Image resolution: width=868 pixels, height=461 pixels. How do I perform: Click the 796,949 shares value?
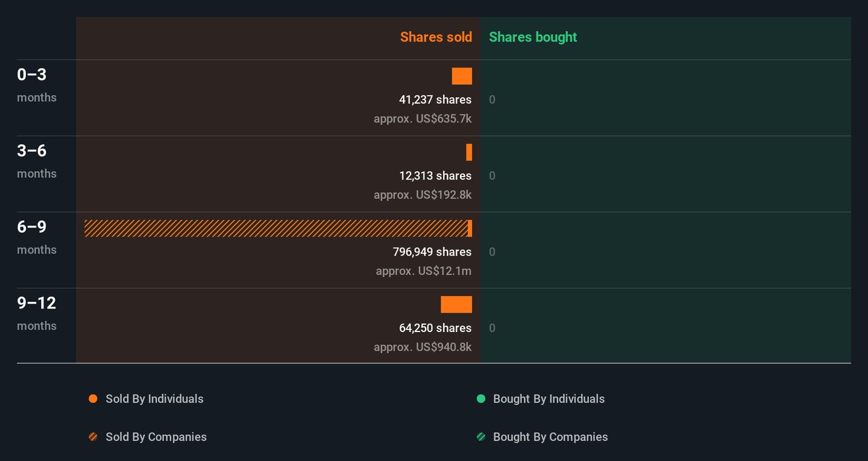pyautogui.click(x=432, y=252)
